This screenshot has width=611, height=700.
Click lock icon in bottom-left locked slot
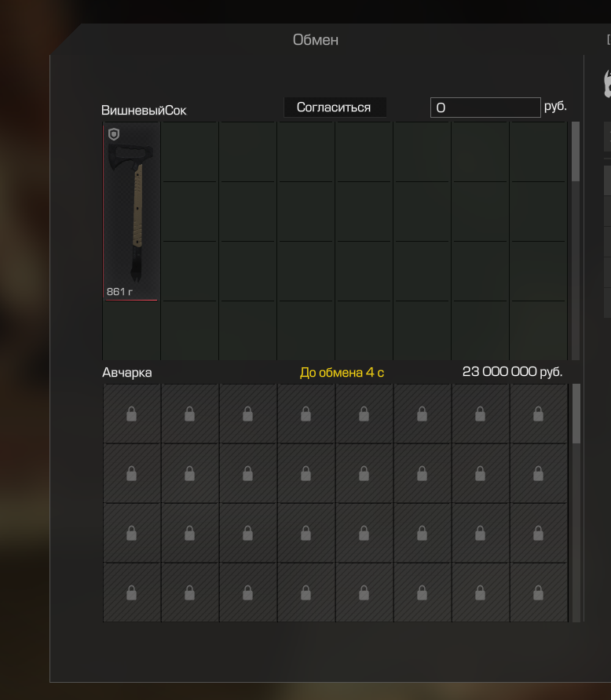(x=131, y=592)
